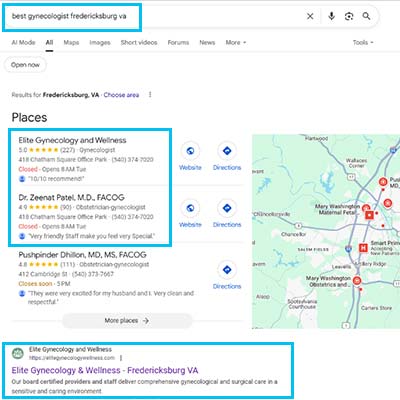This screenshot has height=400, width=400.
Task: Click Hartwood label on the map
Action: pos(316,138)
